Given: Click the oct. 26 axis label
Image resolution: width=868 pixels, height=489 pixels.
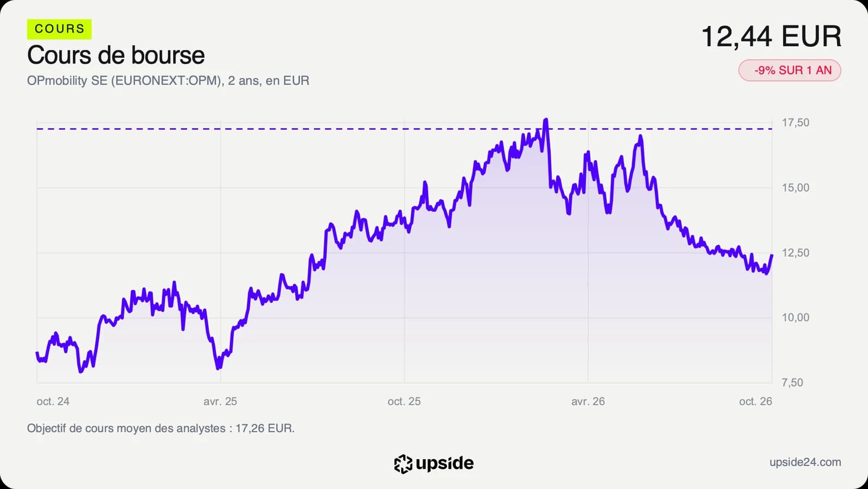Looking at the screenshot, I should (756, 401).
